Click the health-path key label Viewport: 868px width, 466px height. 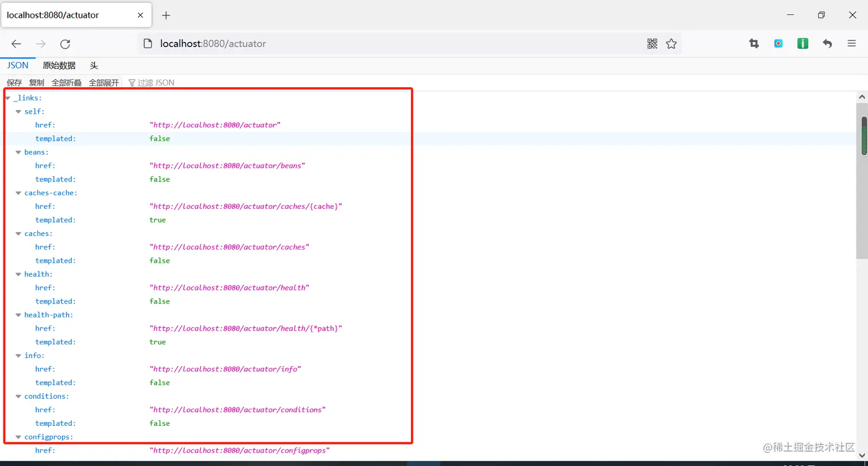[49, 316]
